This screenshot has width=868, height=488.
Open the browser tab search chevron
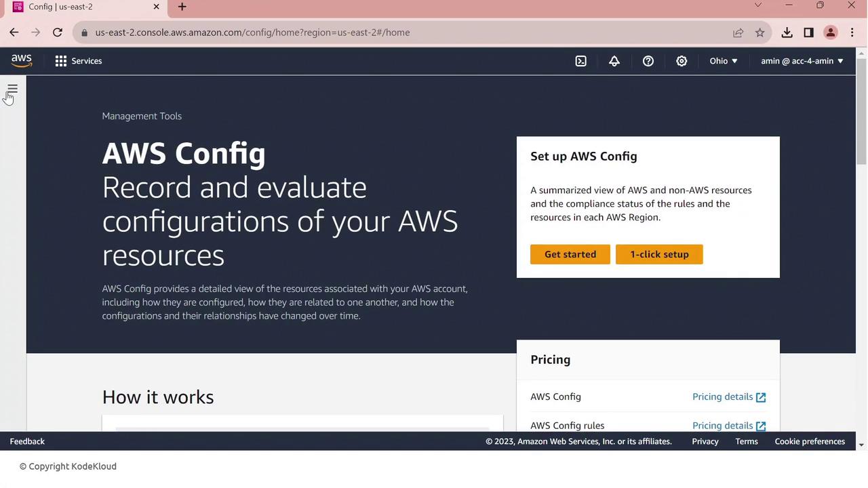758,5
